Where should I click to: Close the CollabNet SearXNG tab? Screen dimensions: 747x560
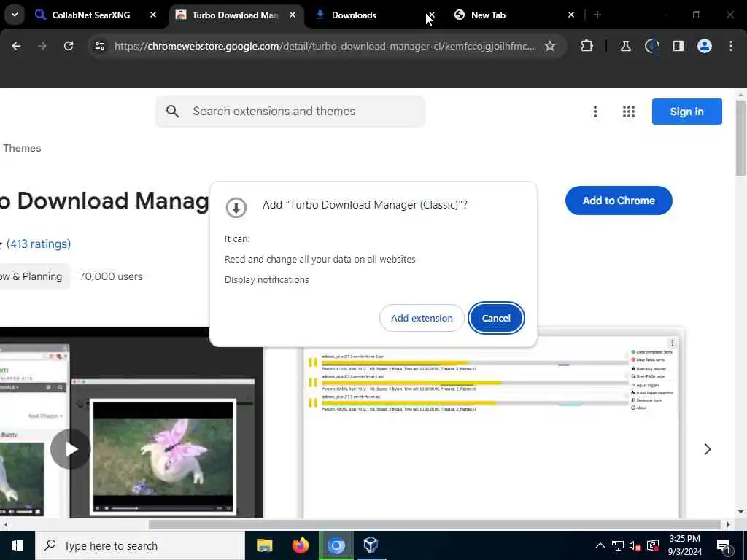pyautogui.click(x=153, y=15)
